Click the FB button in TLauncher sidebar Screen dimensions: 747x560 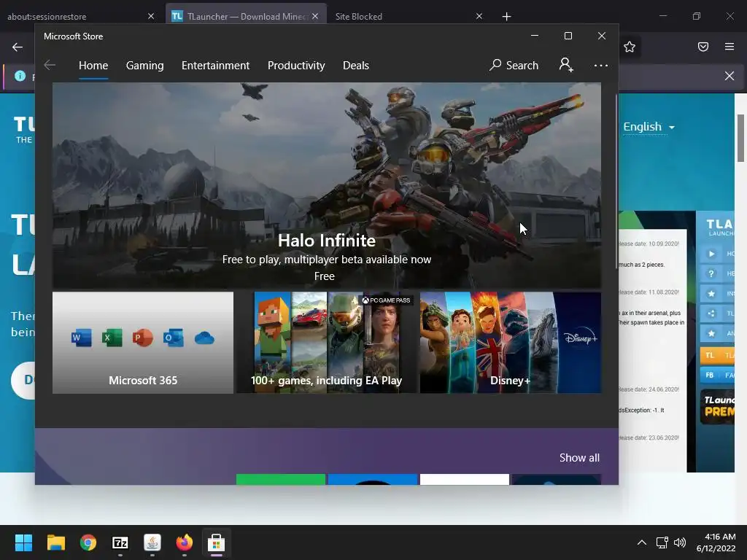[x=716, y=376]
